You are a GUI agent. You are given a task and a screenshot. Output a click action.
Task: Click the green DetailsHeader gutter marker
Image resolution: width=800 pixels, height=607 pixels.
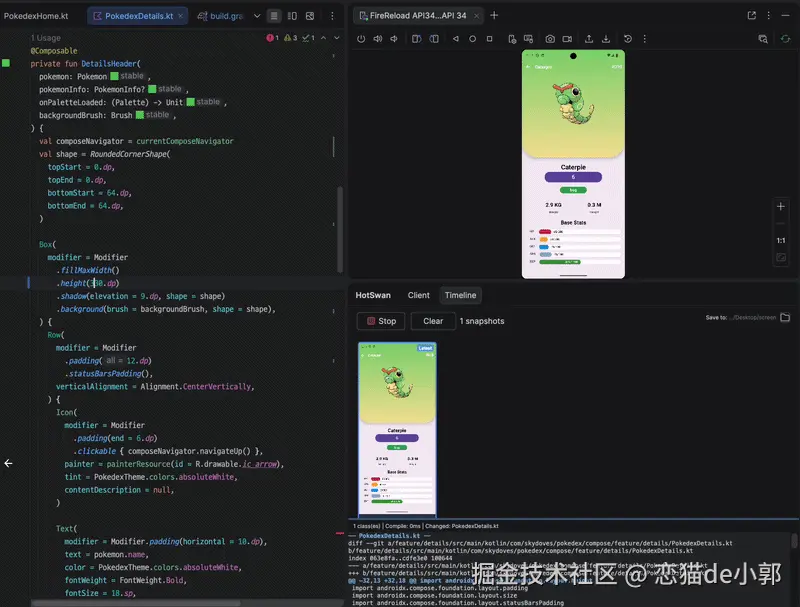point(6,63)
